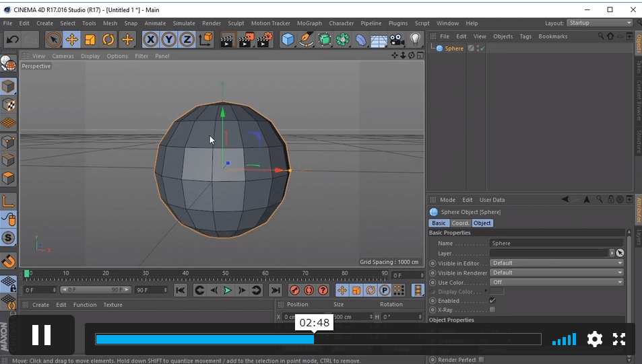Go to start of animation
Image resolution: width=642 pixels, height=364 pixels.
pos(180,291)
